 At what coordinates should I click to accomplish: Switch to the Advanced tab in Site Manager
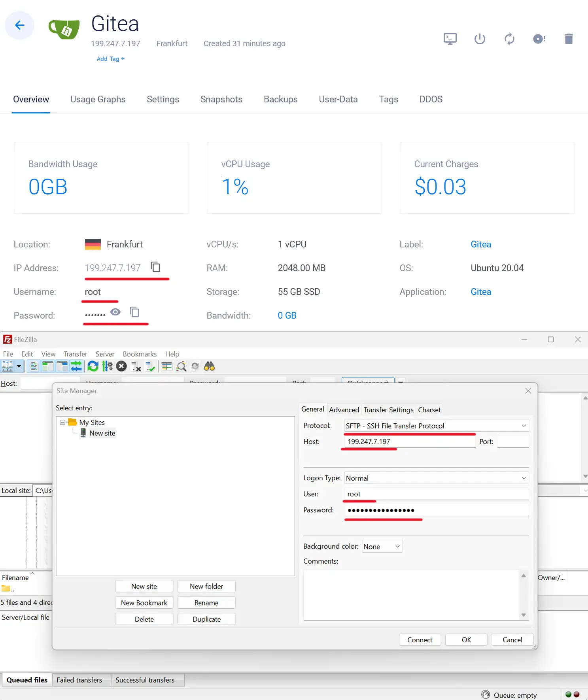344,409
